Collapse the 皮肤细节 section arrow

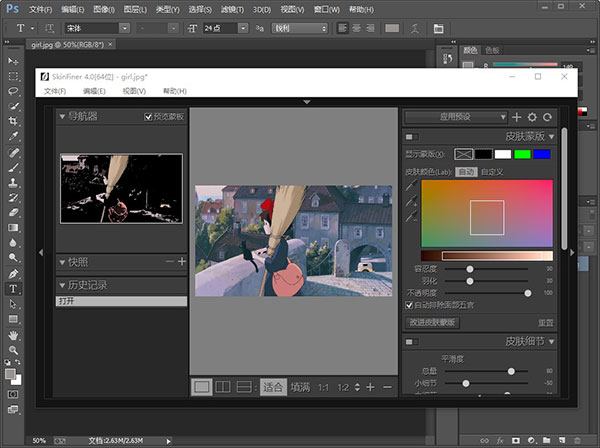point(551,342)
